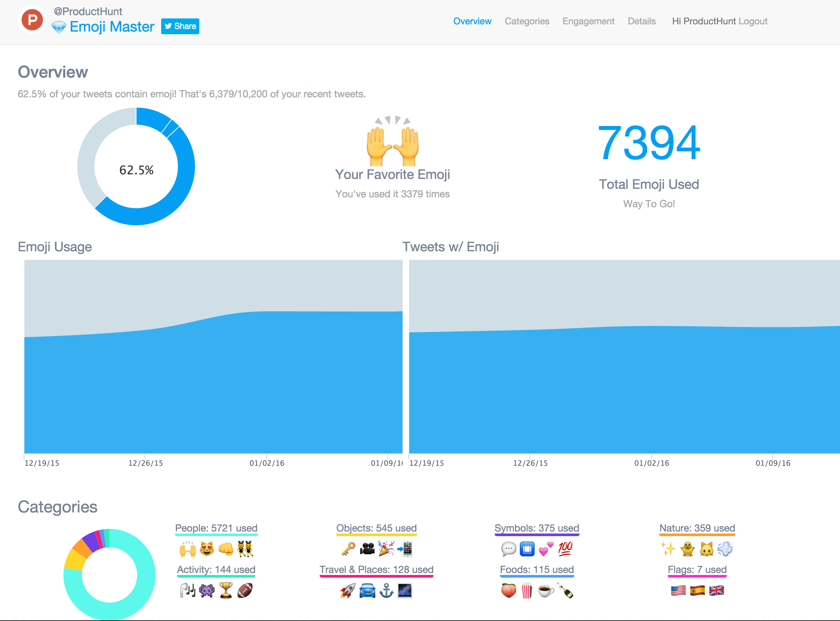Click the Twitter Share button
Screen dimensions: 840x621
click(x=180, y=26)
